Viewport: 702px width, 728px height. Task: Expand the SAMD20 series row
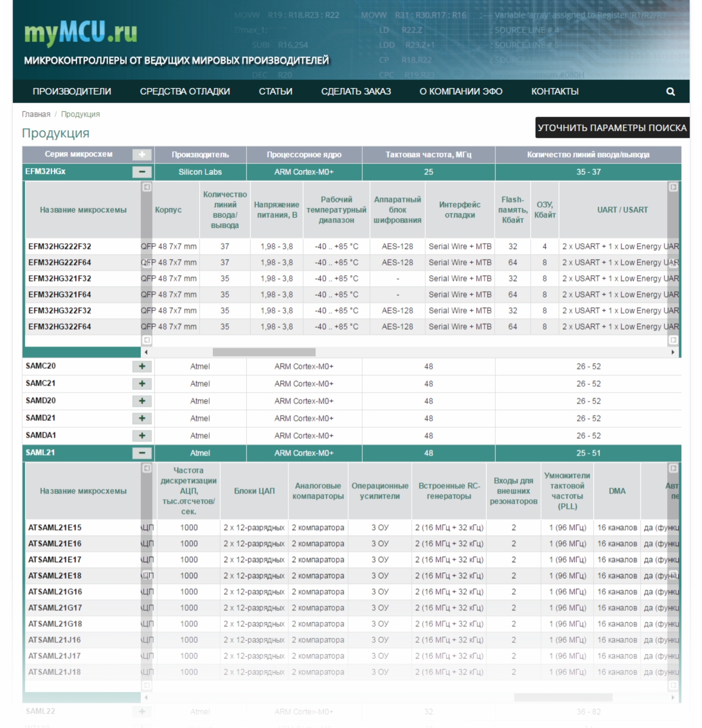point(142,401)
